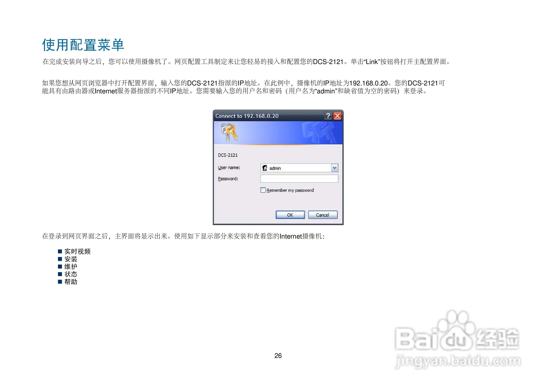Click the user avatar icon beside admin
The width and height of the screenshot is (555, 392).
pos(265,168)
